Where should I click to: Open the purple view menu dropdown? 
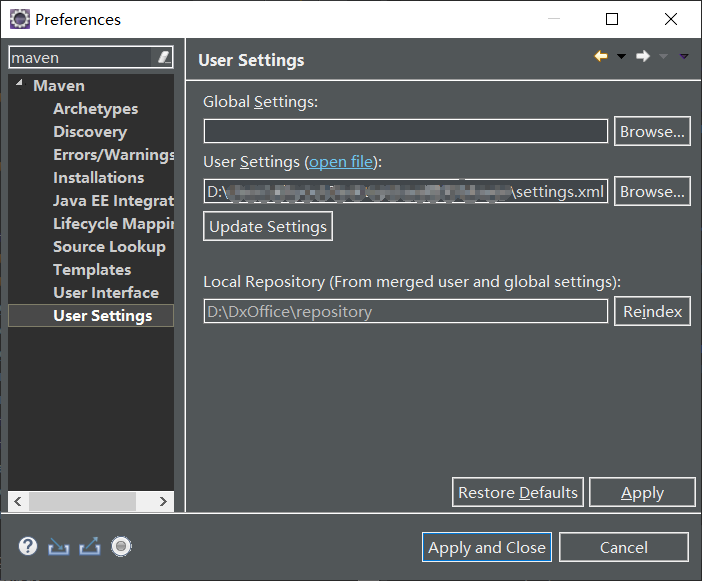pyautogui.click(x=684, y=57)
